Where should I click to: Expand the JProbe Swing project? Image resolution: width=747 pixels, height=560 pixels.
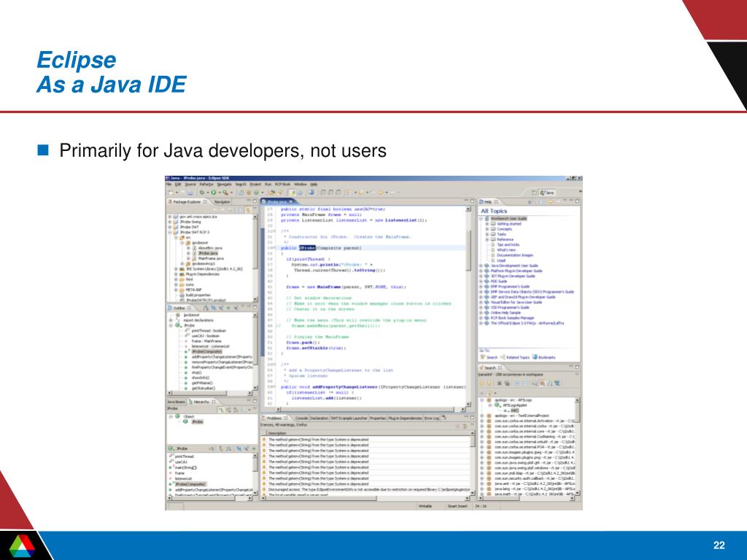click(x=169, y=222)
